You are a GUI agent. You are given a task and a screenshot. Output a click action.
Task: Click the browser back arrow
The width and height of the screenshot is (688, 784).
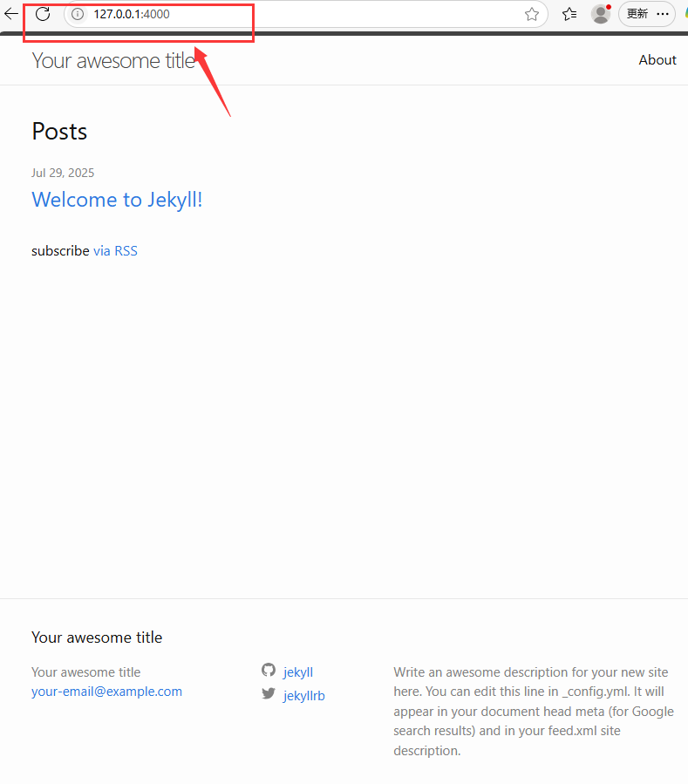11,14
